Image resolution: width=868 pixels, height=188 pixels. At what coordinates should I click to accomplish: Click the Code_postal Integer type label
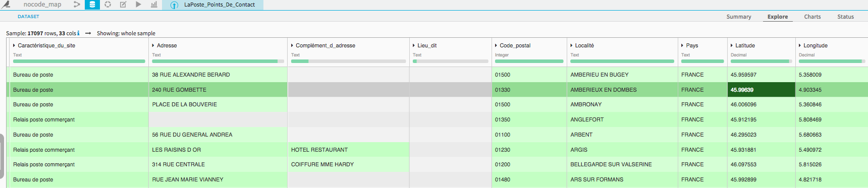tap(502, 55)
